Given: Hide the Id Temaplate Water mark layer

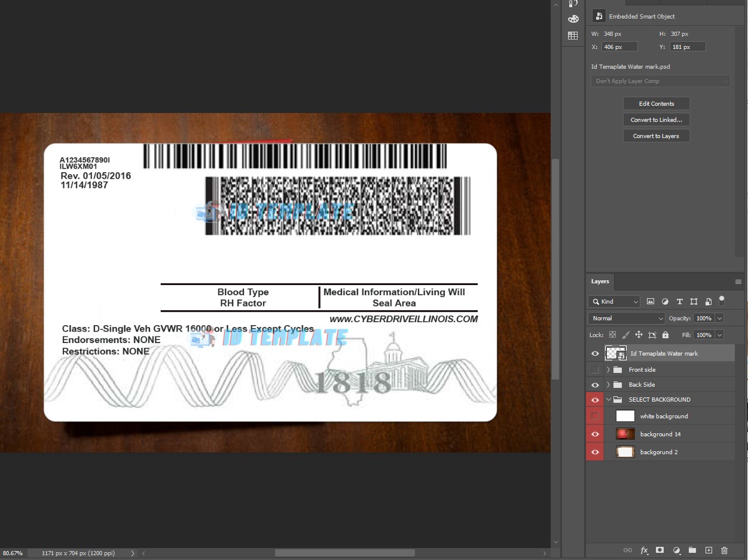Looking at the screenshot, I should 595,354.
